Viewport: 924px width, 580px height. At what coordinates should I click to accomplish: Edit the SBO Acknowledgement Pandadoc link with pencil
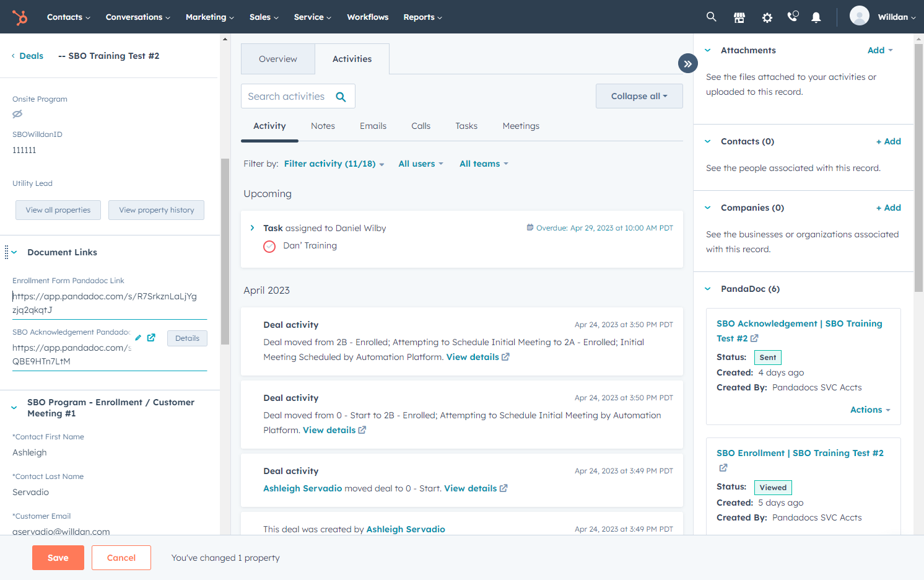point(138,338)
